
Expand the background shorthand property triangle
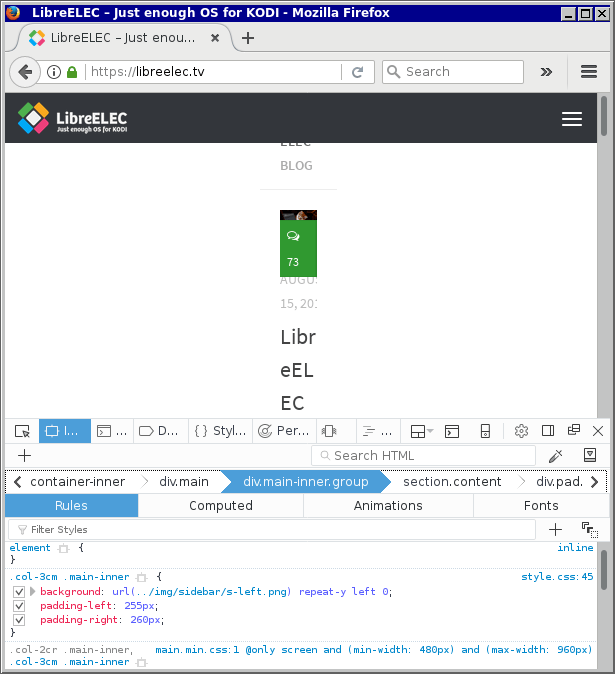32,592
